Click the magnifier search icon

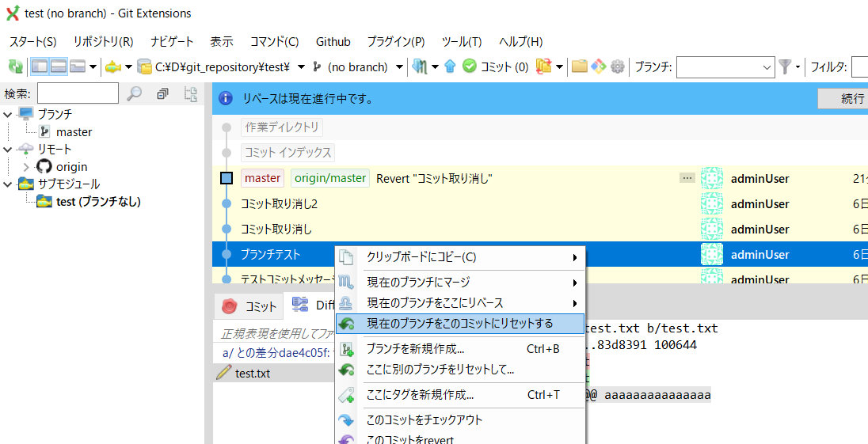click(133, 94)
